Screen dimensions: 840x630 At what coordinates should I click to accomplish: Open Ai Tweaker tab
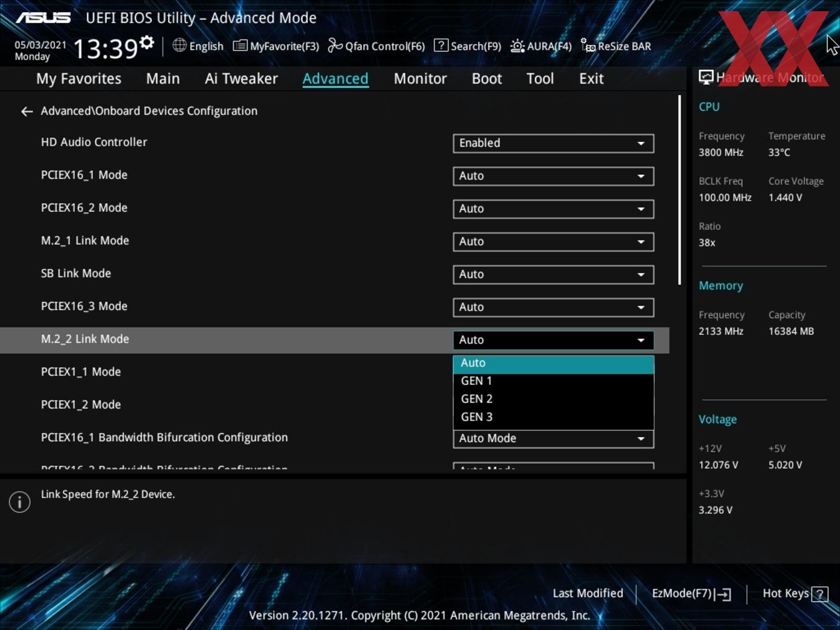[x=241, y=78]
